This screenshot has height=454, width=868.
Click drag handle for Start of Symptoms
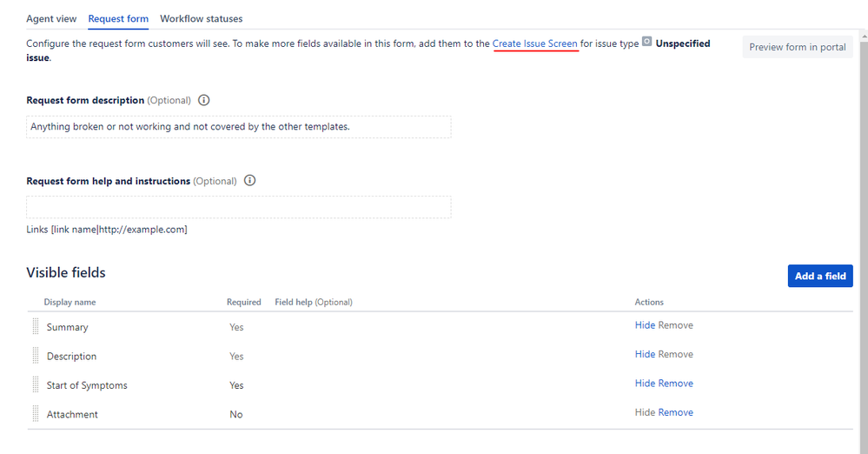tap(36, 385)
